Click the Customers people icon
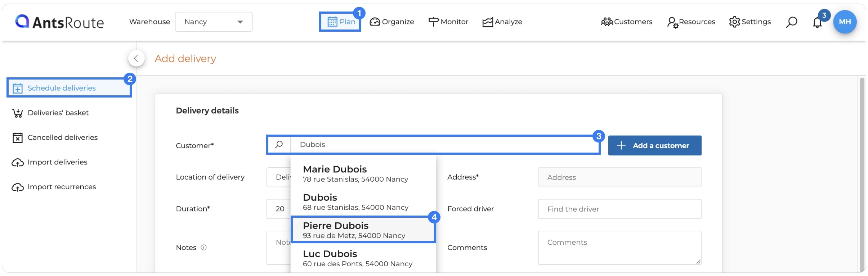Image resolution: width=868 pixels, height=276 pixels. (x=607, y=22)
